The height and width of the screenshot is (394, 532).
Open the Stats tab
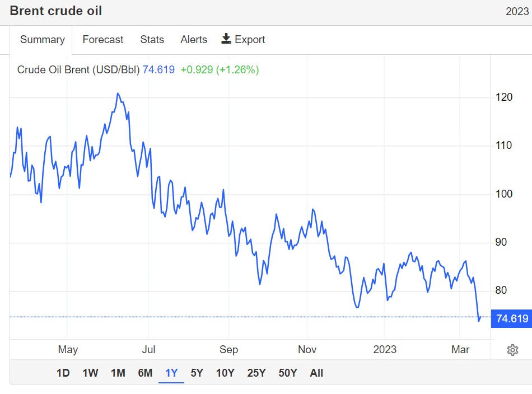(x=152, y=40)
